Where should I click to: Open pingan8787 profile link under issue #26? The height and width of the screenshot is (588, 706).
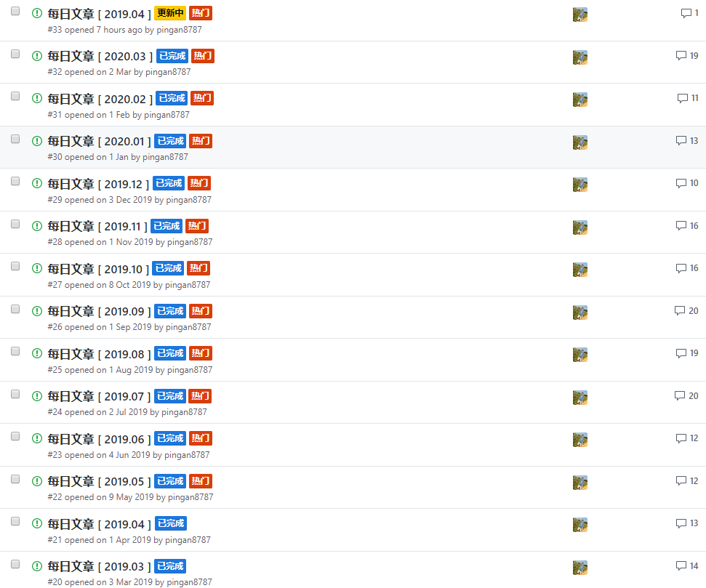coord(188,327)
